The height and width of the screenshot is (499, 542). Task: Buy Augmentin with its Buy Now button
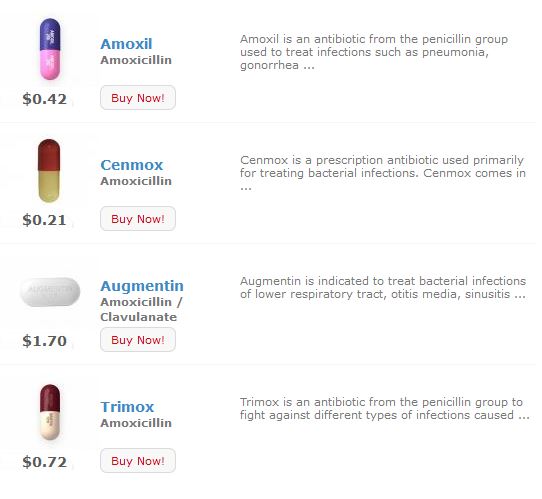[138, 340]
